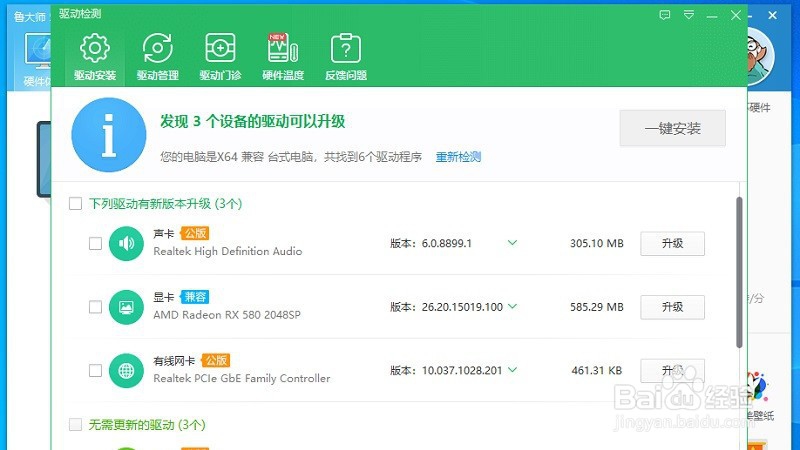Click the AMD Radeon RX 580 2048SP text
800x450 pixels.
click(227, 315)
